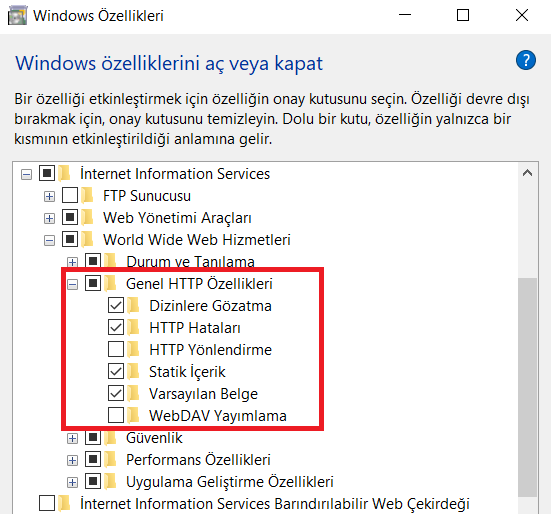This screenshot has height=514, width=551.
Task: Click the scrollbar up arrow
Action: 527,173
